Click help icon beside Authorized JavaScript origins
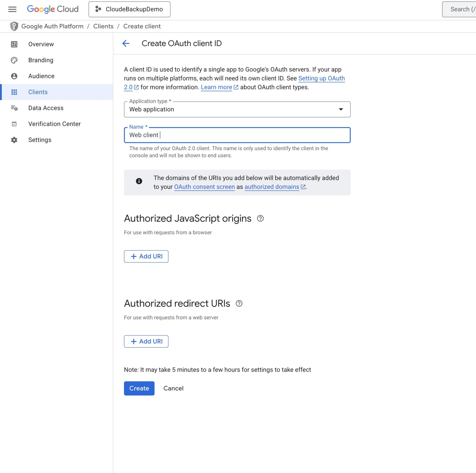 point(260,218)
